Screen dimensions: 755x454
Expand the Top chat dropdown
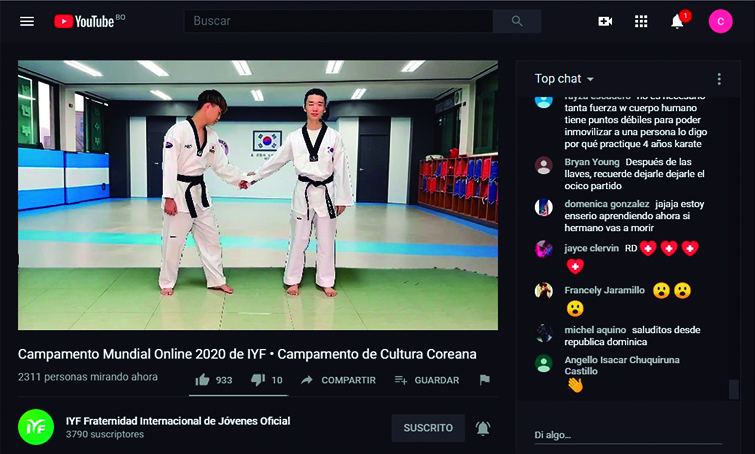[x=564, y=78]
